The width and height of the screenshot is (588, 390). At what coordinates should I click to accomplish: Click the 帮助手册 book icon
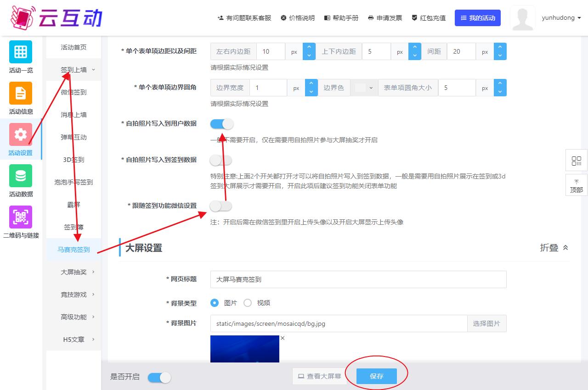(327, 18)
